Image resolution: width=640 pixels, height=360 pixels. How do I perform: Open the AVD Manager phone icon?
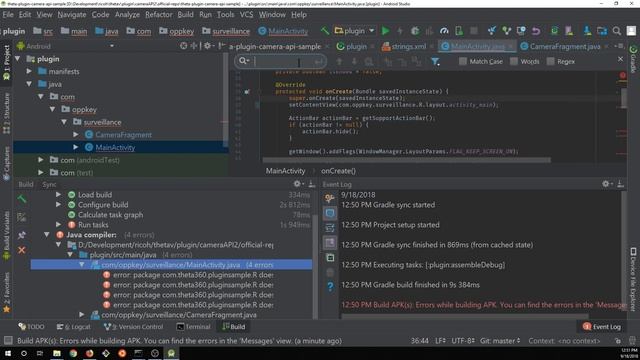(x=569, y=31)
